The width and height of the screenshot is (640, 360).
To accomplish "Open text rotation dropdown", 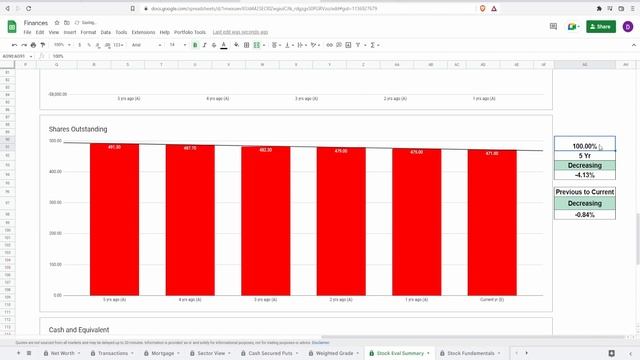I will (x=315, y=45).
